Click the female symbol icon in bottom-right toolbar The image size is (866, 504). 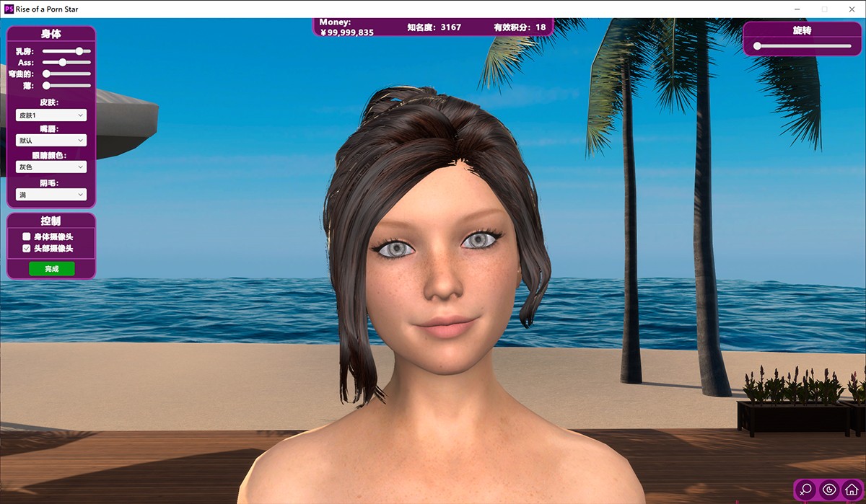[x=806, y=490]
